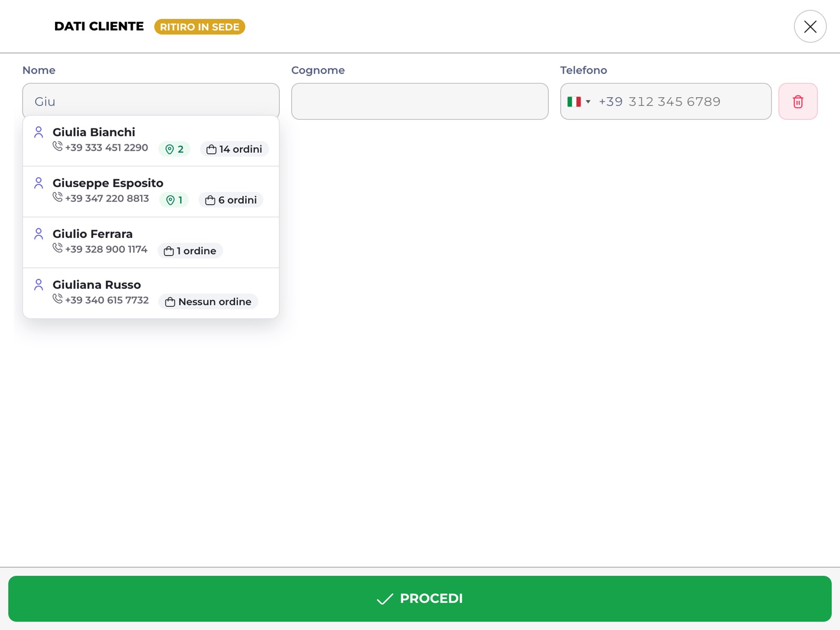Click the Dati Cliente title

coord(99,26)
